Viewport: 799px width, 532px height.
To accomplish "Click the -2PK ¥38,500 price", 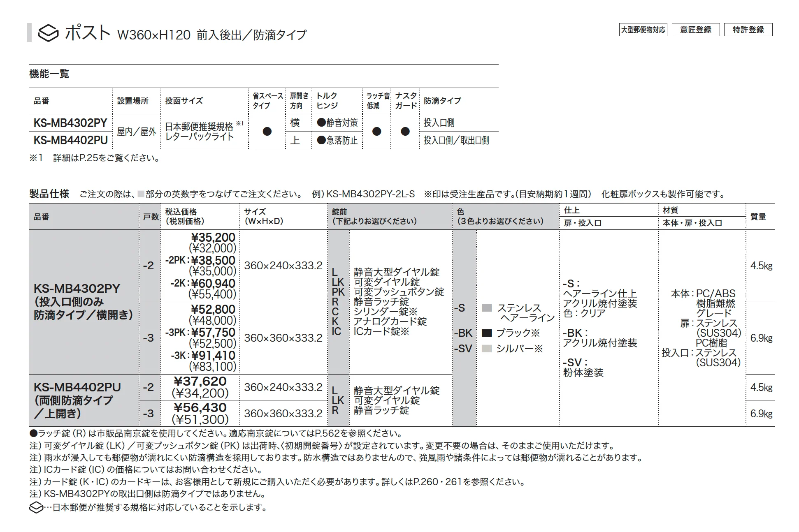I will (x=200, y=261).
